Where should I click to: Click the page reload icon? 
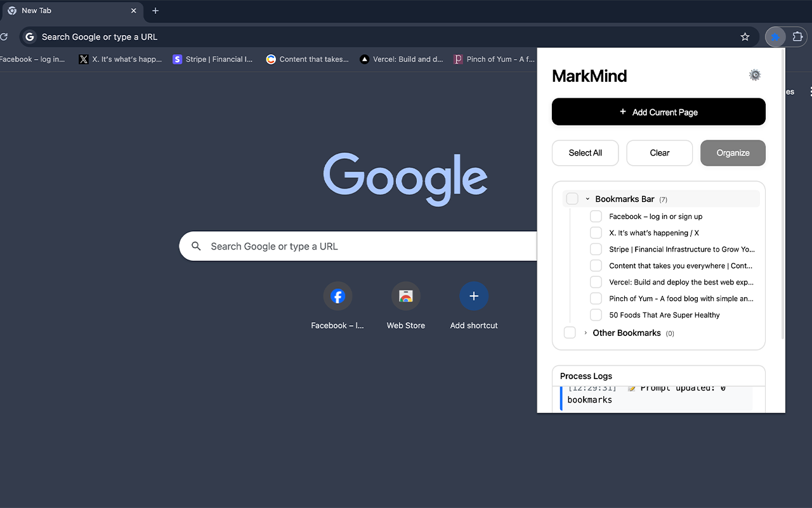[4, 37]
